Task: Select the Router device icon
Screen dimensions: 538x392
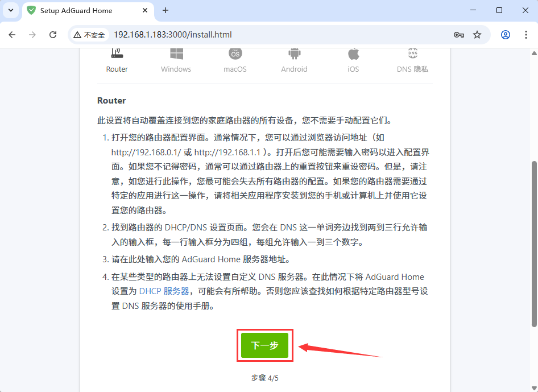Action: coord(117,53)
